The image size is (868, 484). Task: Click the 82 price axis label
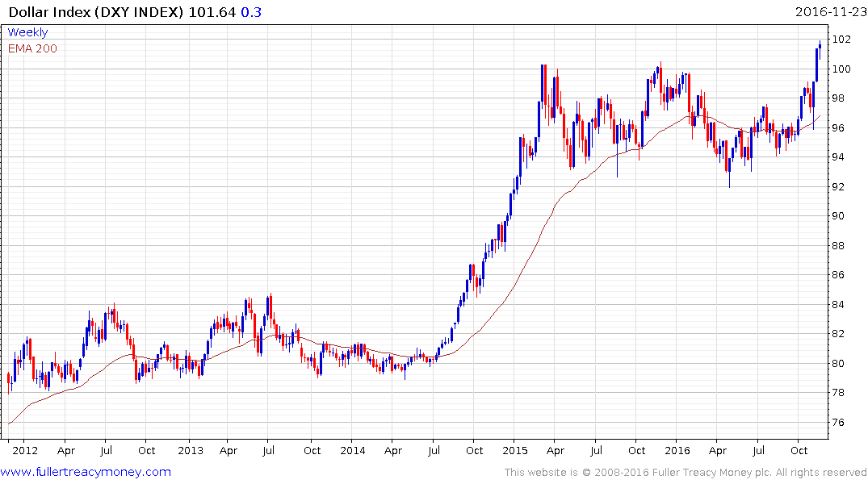tap(838, 334)
